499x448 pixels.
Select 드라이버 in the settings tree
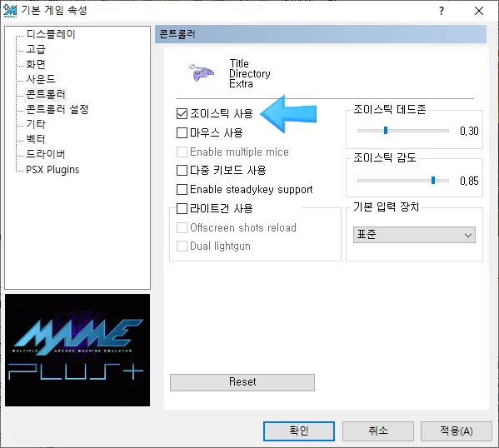[x=46, y=154]
